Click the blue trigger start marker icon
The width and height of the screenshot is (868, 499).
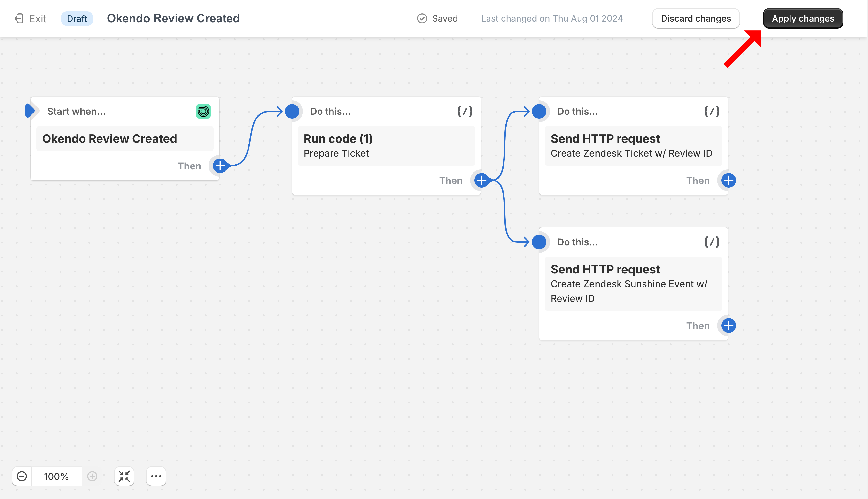coord(30,111)
